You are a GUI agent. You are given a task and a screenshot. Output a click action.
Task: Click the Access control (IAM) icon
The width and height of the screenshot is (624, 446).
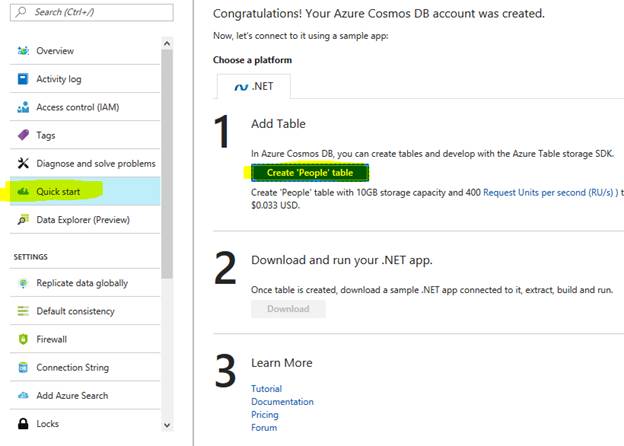tap(23, 107)
